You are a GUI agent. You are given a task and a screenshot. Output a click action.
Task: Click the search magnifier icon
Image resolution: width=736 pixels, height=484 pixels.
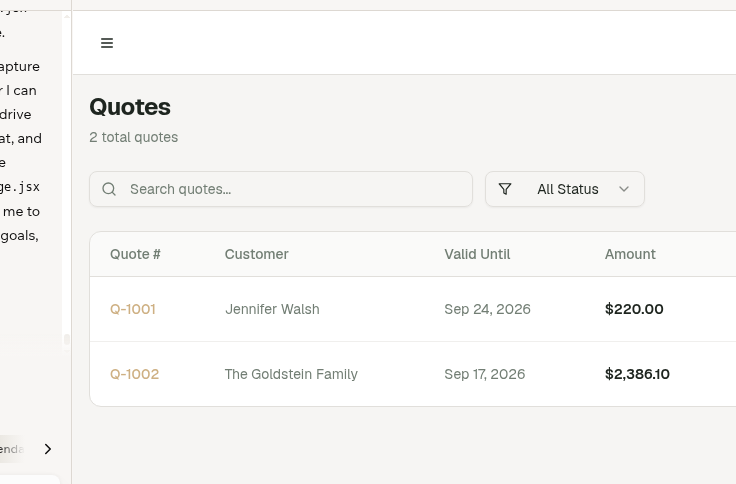109,189
